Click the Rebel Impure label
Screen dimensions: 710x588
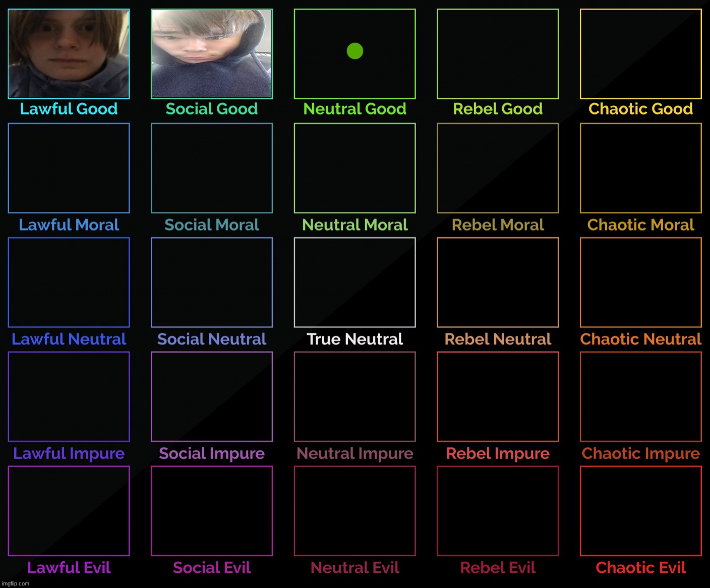pos(498,454)
